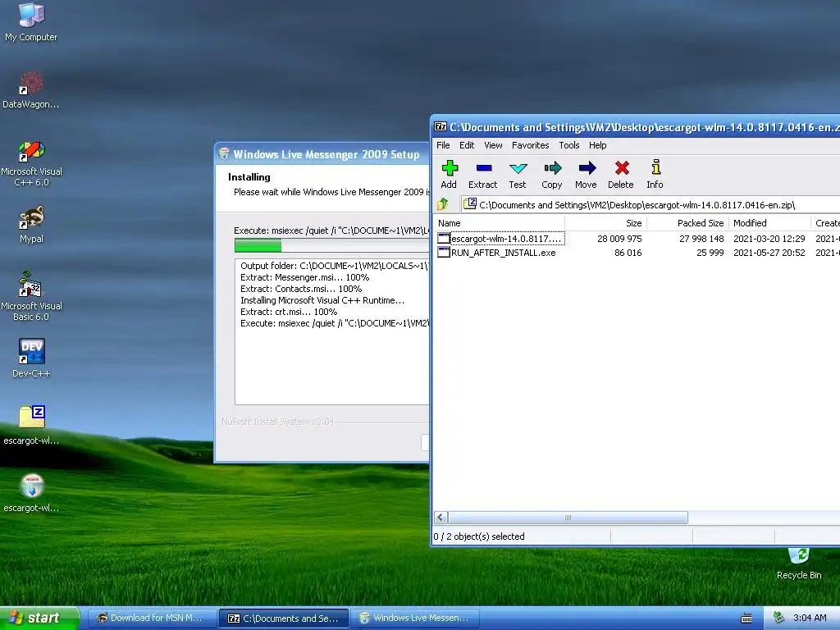Click the 3:04 AM taskbar clock

coord(810,619)
